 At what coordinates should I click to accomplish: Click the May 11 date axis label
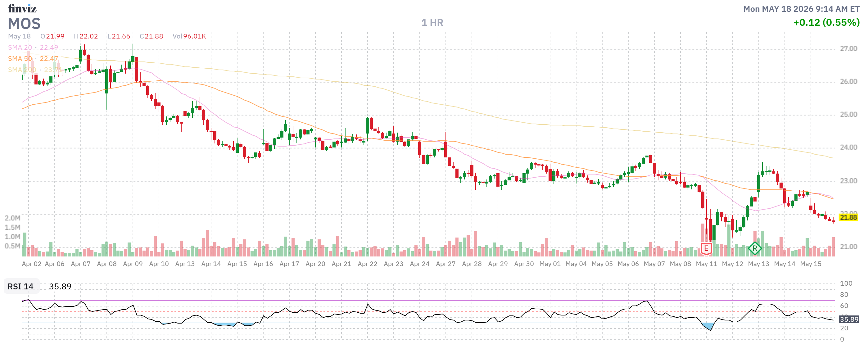[706, 264]
